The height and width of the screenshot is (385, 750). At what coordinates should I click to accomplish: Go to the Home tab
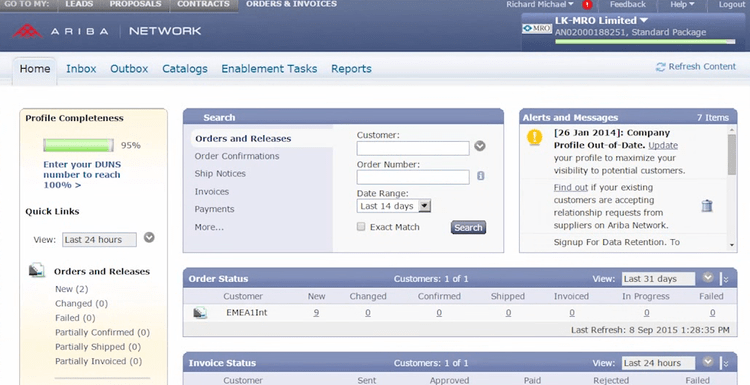pyautogui.click(x=35, y=68)
